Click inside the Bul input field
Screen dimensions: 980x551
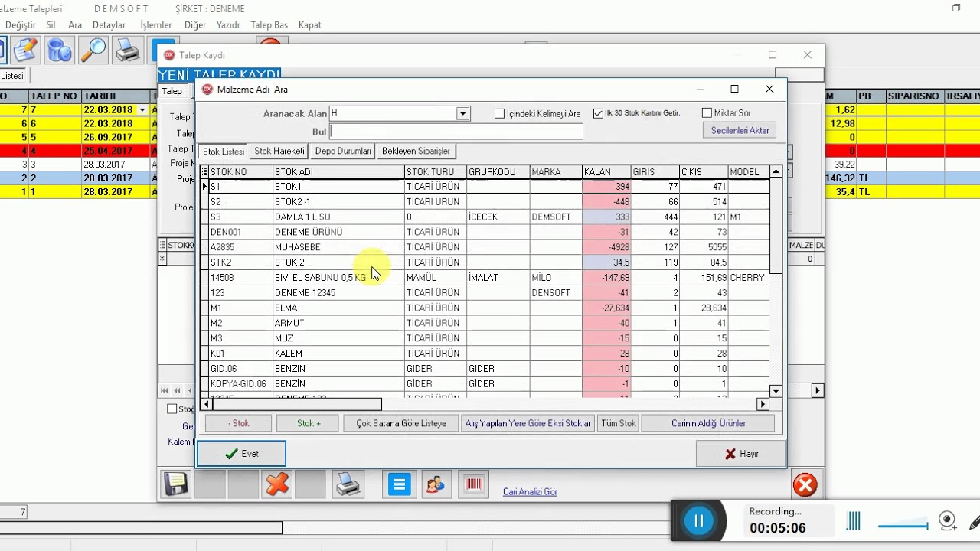(x=456, y=131)
